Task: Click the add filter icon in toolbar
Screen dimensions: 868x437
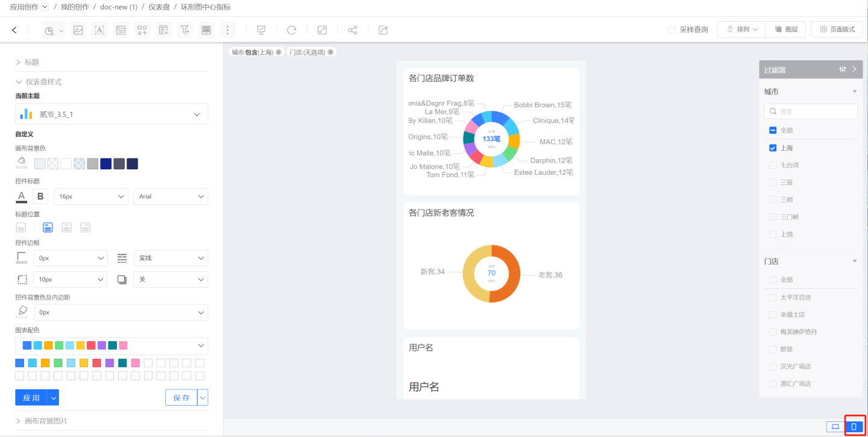Action: tap(185, 30)
